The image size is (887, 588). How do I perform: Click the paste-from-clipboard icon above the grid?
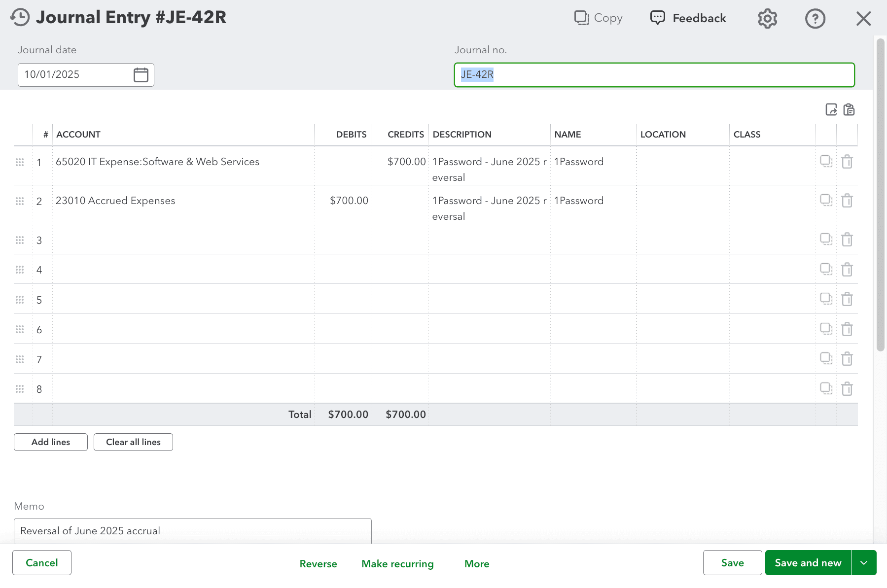(849, 110)
